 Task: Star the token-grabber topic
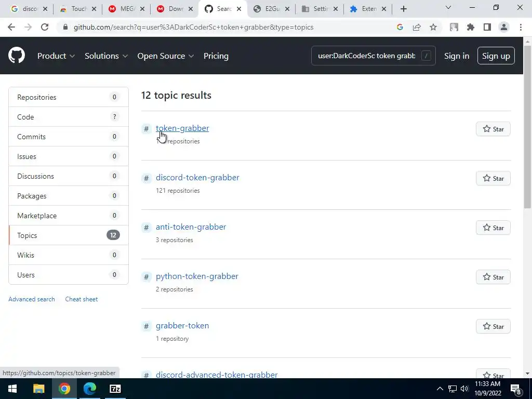[x=493, y=129]
